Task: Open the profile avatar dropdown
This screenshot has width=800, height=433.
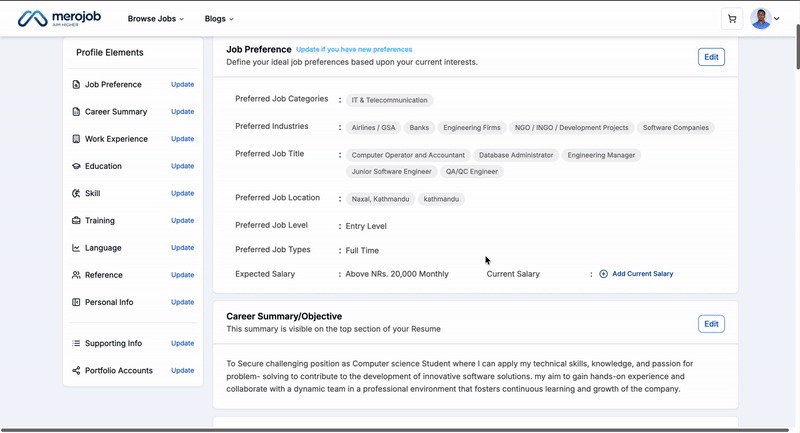Action: [x=765, y=19]
